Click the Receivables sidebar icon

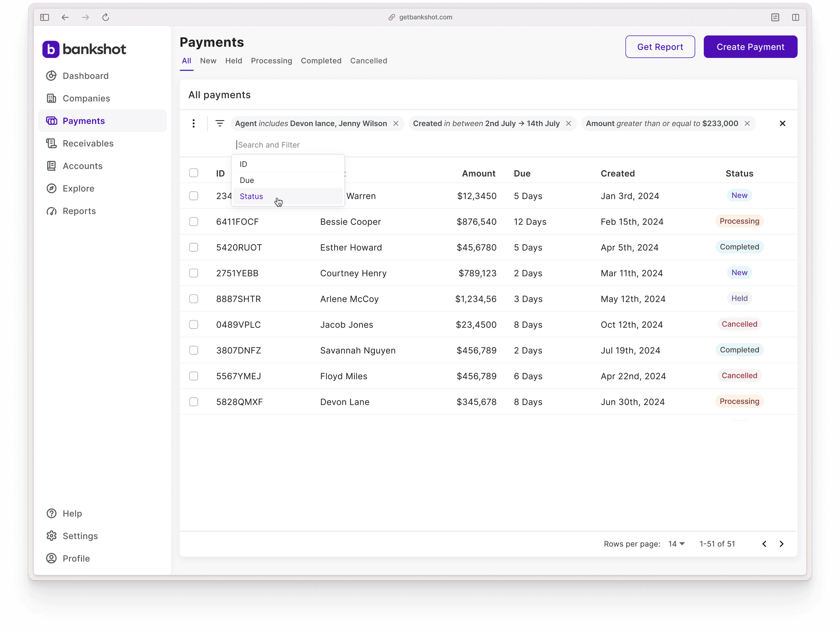point(51,144)
